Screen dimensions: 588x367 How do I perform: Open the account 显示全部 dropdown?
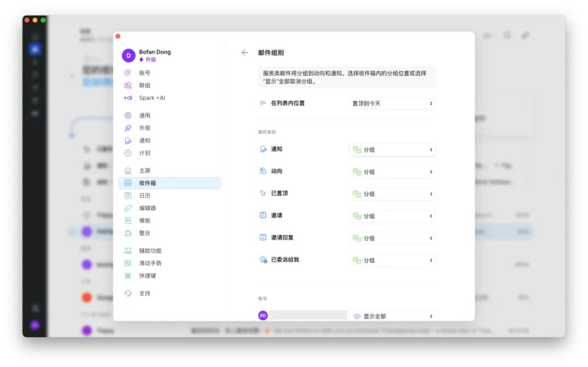tap(393, 316)
